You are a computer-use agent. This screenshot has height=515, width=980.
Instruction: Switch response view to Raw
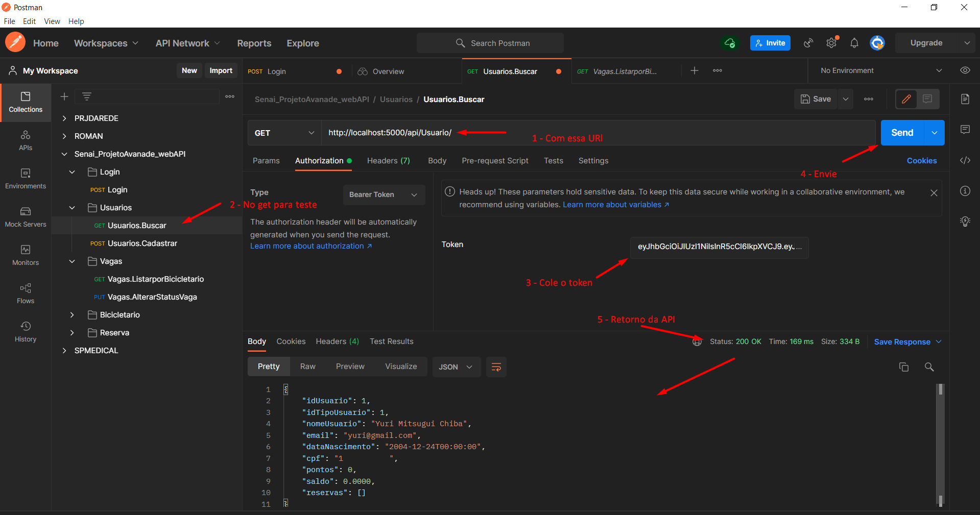[307, 366]
